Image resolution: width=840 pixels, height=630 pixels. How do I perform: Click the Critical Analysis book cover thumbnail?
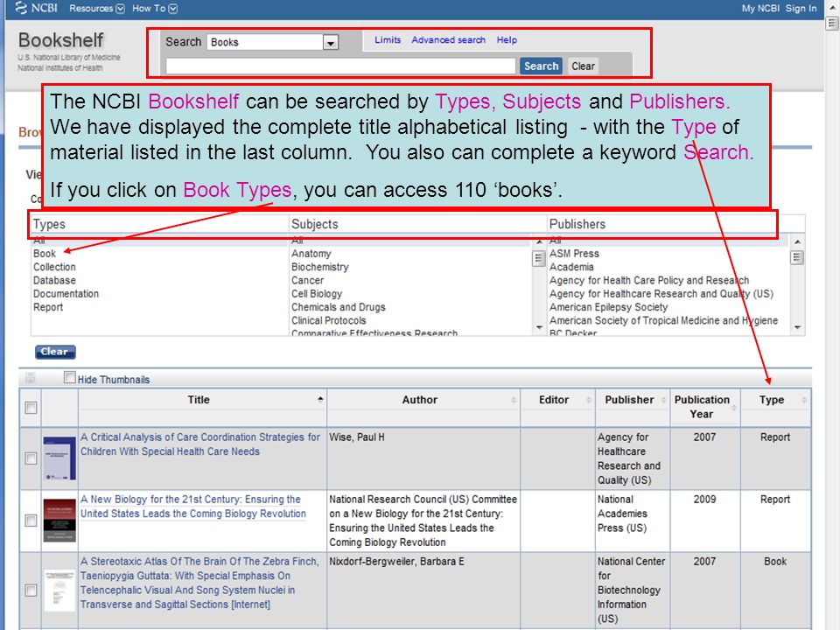coord(59,458)
